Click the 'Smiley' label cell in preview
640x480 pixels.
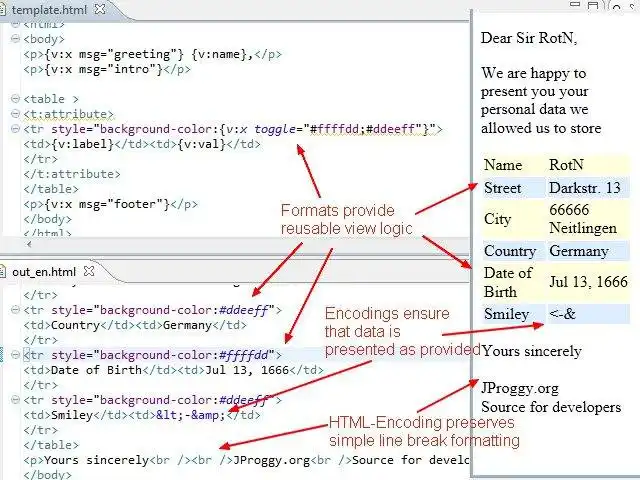[x=514, y=314]
